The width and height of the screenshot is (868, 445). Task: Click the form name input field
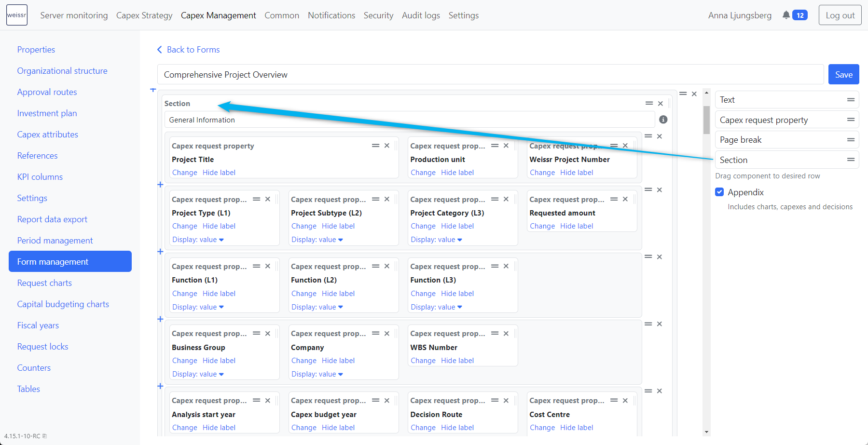pos(490,75)
